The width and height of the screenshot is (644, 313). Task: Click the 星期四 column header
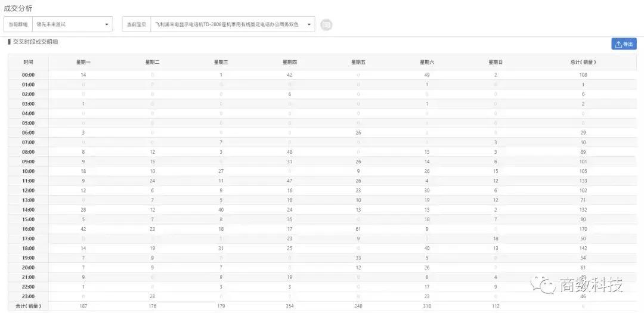click(x=290, y=63)
